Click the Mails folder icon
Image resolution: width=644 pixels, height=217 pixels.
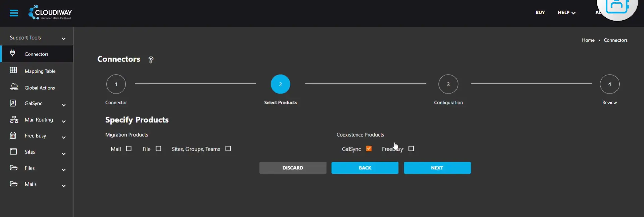[14, 184]
